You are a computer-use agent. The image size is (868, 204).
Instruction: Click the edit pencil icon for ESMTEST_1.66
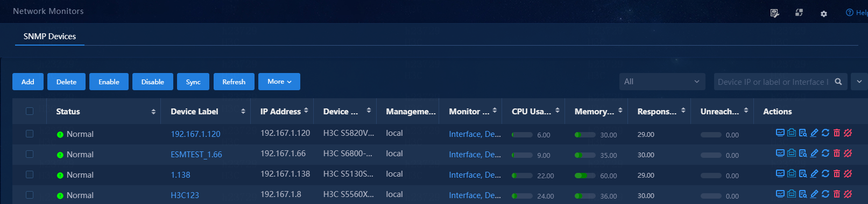(814, 153)
